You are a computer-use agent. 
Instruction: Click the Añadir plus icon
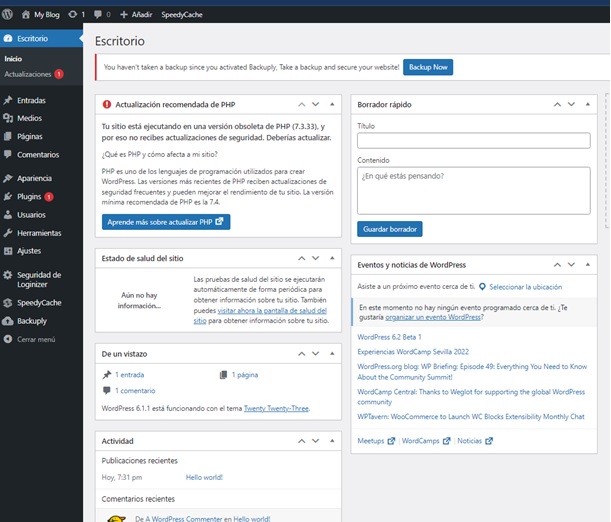click(x=123, y=16)
